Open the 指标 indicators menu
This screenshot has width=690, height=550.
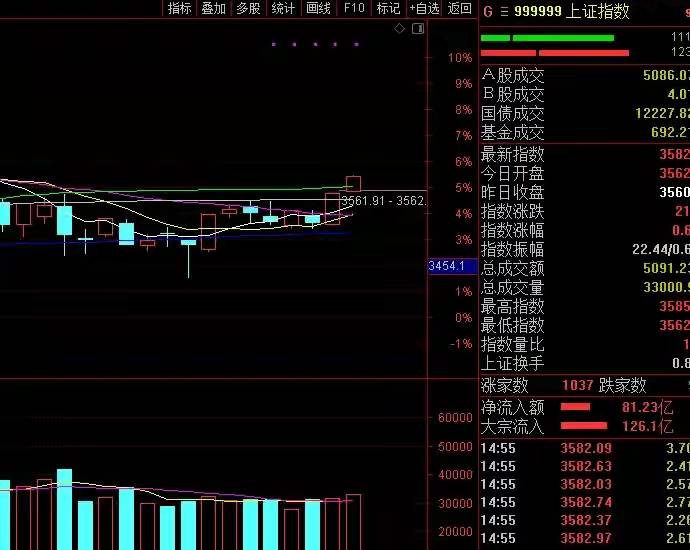coord(180,8)
